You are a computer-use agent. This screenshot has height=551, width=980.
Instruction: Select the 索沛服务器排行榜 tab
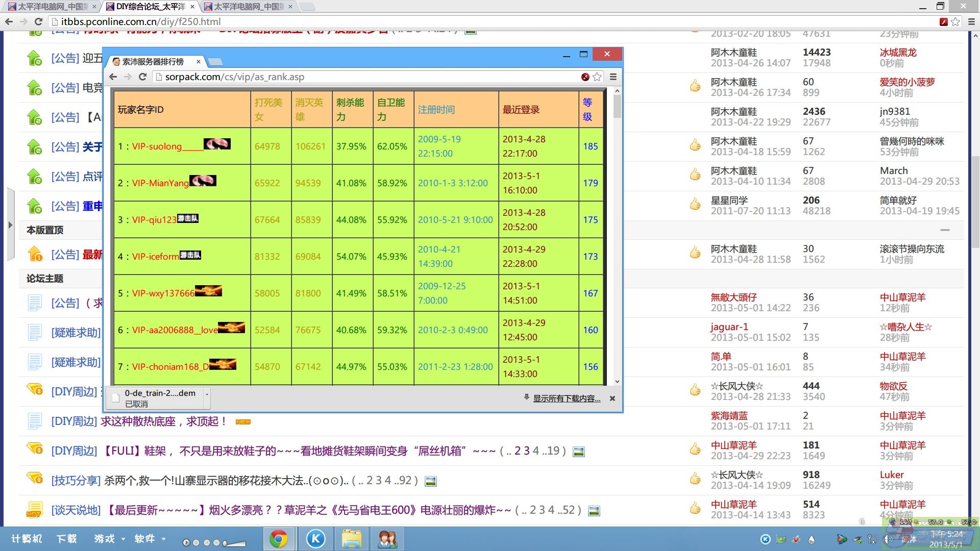coord(153,62)
